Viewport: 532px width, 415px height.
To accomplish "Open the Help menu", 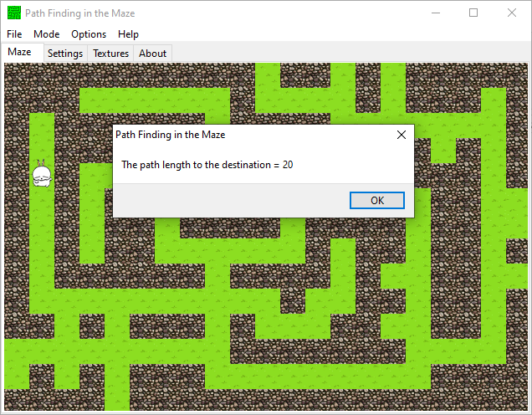I will [x=128, y=34].
